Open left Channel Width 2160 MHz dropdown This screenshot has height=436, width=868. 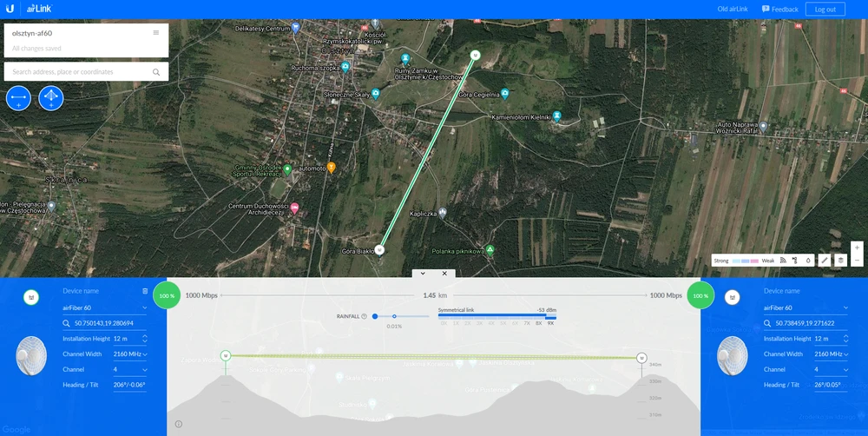point(131,354)
